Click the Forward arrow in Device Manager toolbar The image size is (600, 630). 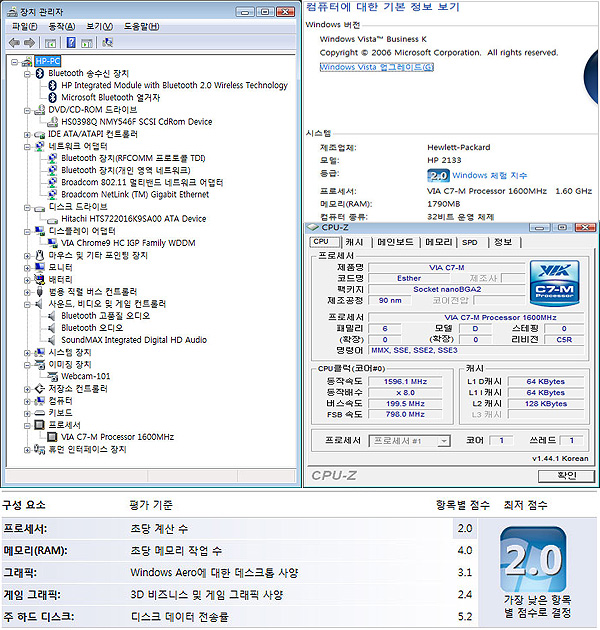coord(29,43)
